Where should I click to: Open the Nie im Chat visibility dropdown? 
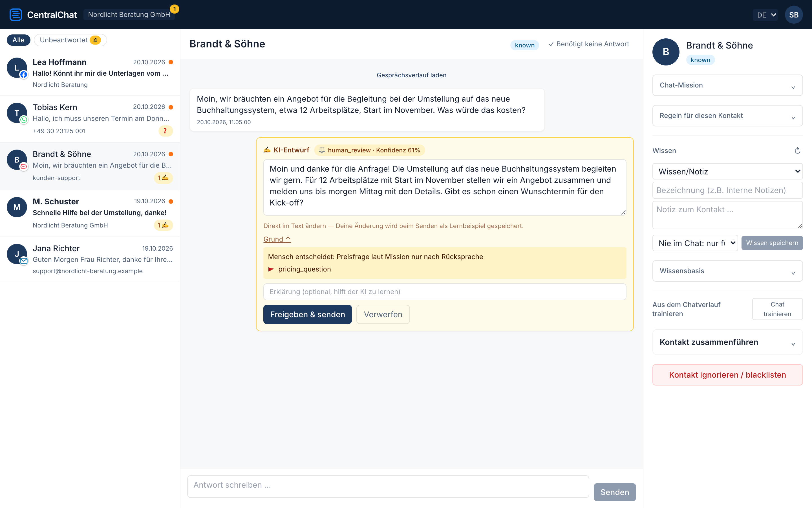click(695, 243)
